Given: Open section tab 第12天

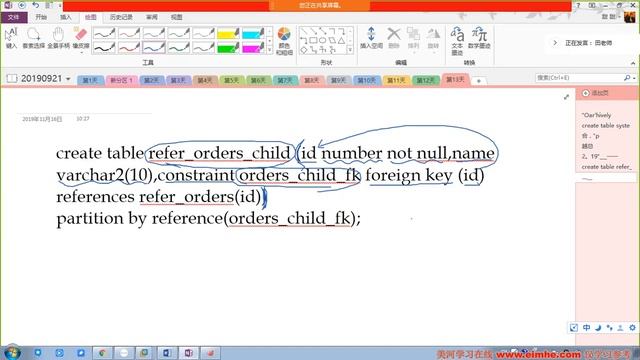Looking at the screenshot, I should tap(426, 80).
